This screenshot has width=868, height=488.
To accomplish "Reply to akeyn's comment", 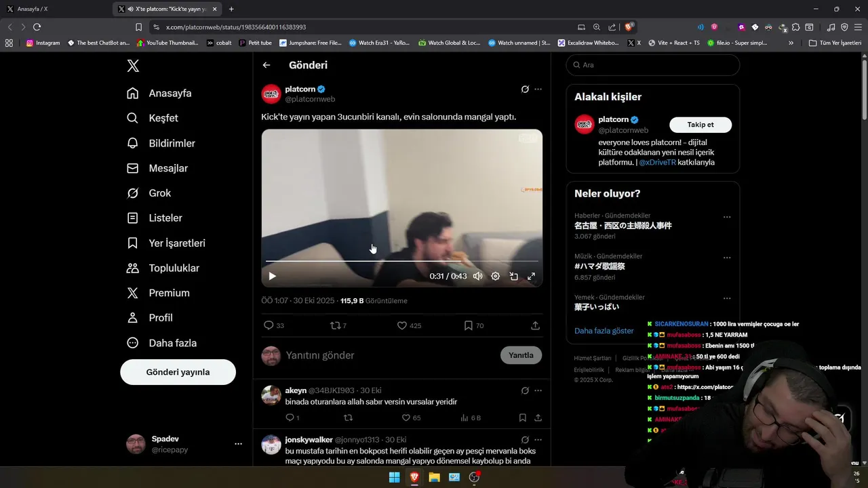I will pos(290,418).
